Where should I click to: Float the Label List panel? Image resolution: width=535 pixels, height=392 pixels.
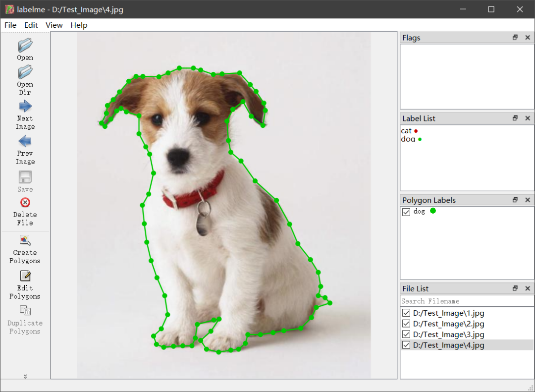pyautogui.click(x=515, y=118)
